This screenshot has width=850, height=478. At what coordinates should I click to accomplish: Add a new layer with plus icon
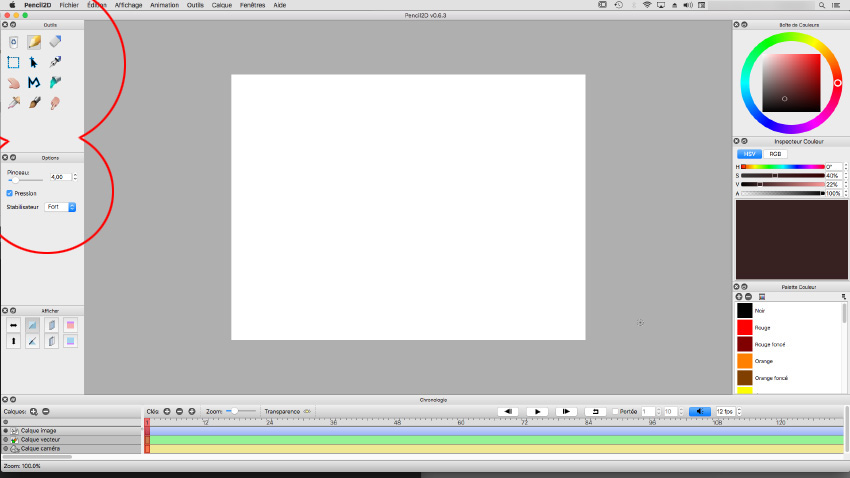[x=34, y=411]
